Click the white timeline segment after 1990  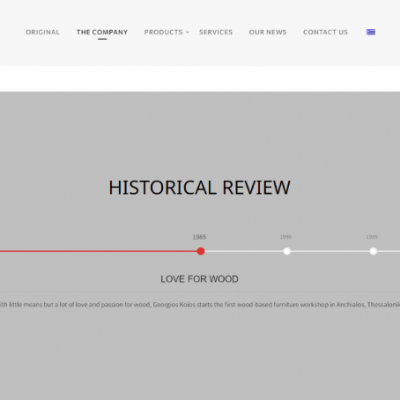pos(330,251)
